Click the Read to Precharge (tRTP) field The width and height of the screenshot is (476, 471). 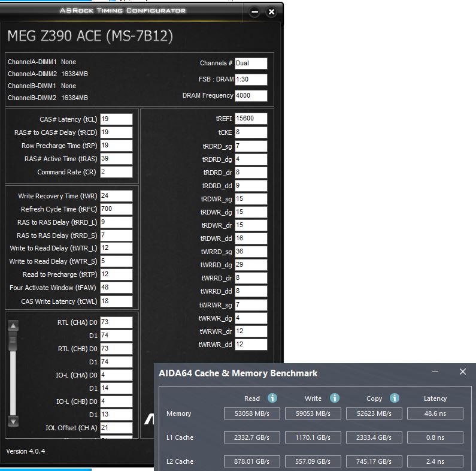click(x=116, y=274)
